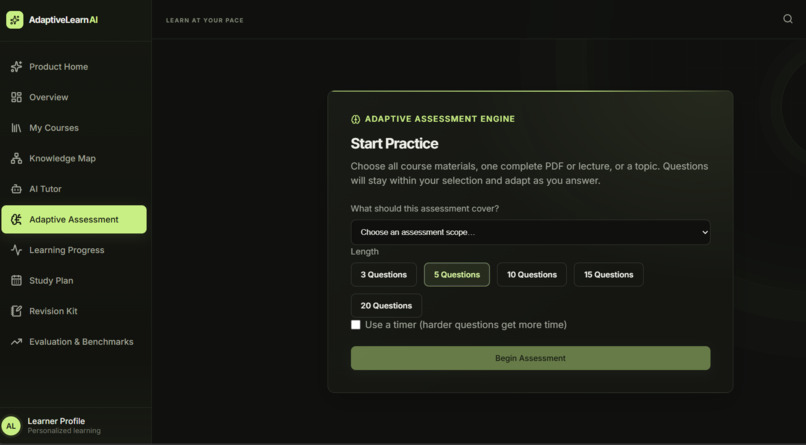This screenshot has width=806, height=445.
Task: Open the Study Plan
Action: pyautogui.click(x=74, y=281)
